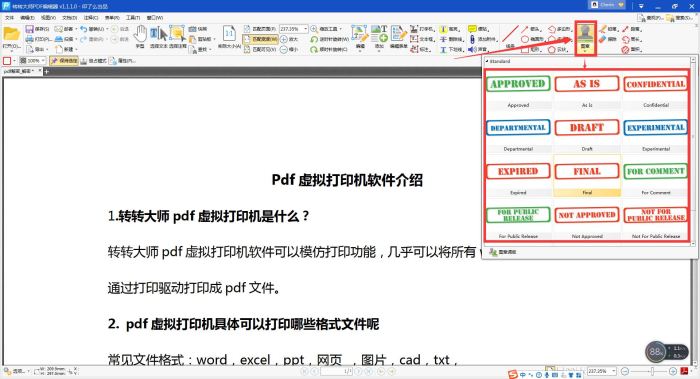Select the Eraser tool

click(609, 39)
